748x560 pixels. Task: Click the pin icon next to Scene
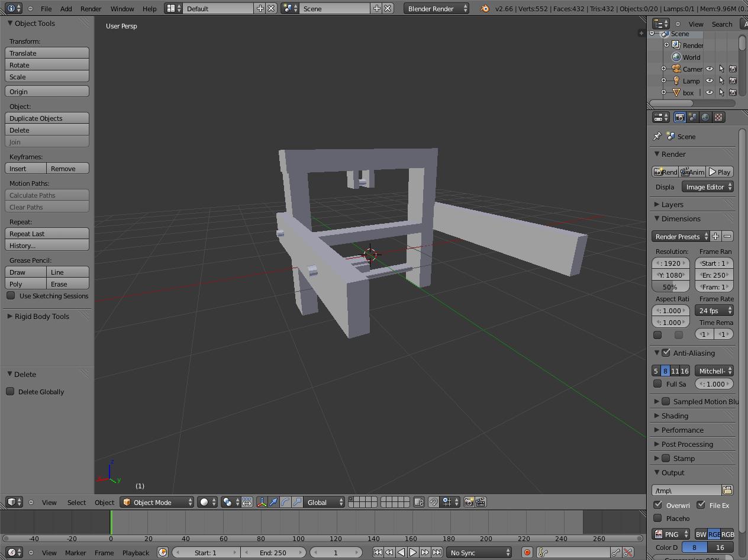pos(657,136)
